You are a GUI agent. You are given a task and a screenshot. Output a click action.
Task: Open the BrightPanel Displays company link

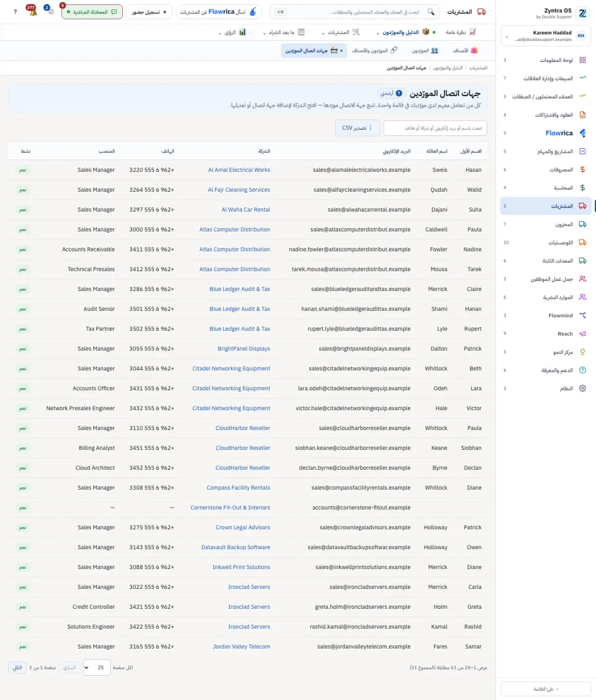(x=243, y=349)
